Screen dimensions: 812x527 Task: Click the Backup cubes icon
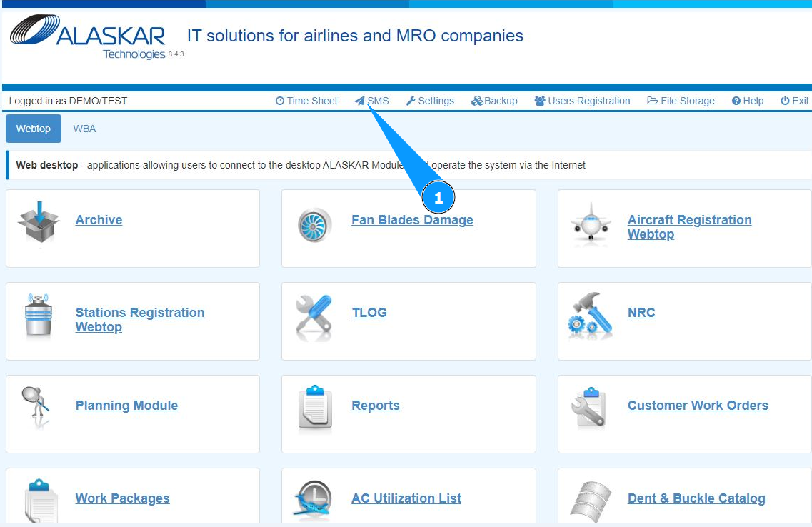[477, 101]
